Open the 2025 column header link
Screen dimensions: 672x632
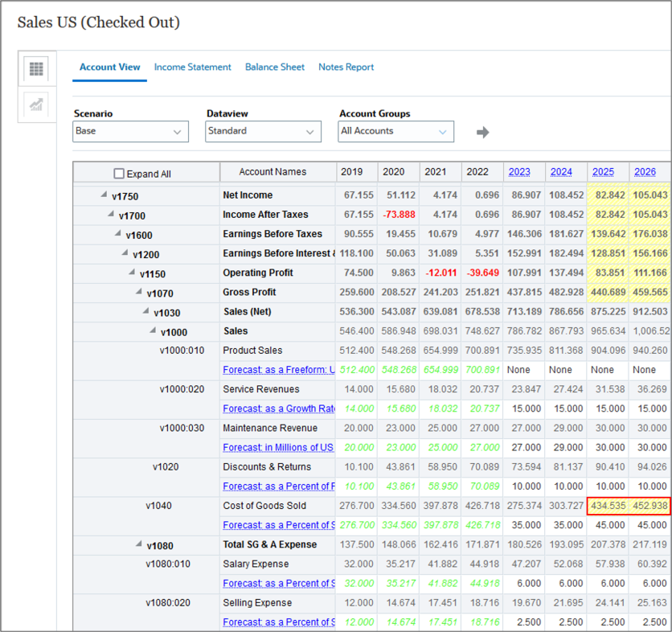point(602,171)
